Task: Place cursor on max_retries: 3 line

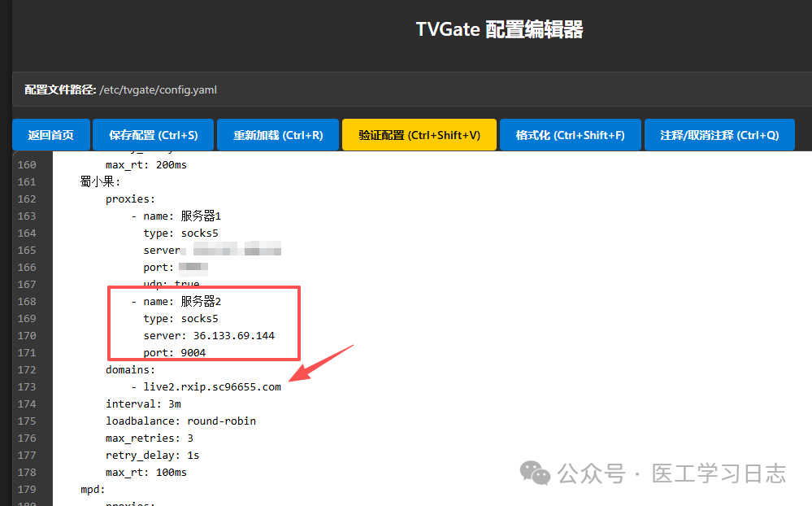Action: pyautogui.click(x=150, y=438)
